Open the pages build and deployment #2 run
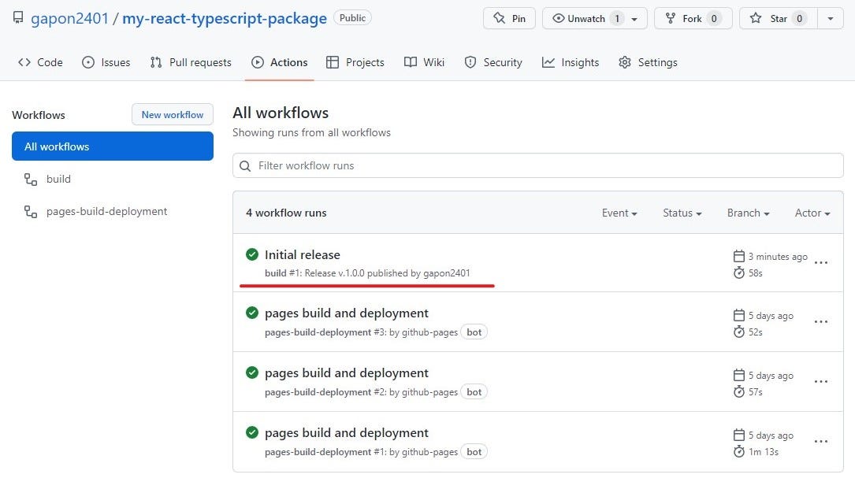 346,373
